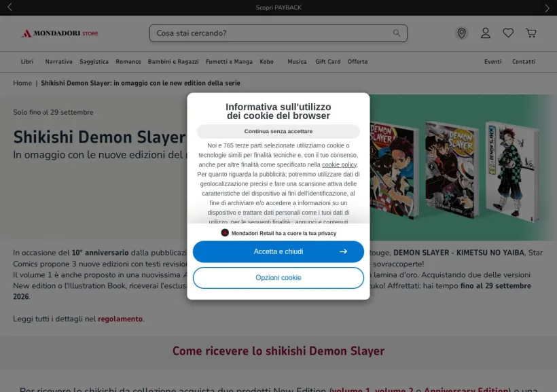Image resolution: width=557 pixels, height=392 pixels.
Task: Click the 'Come ricevere lo shikishi Demon Slayer' heading
Action: click(278, 351)
